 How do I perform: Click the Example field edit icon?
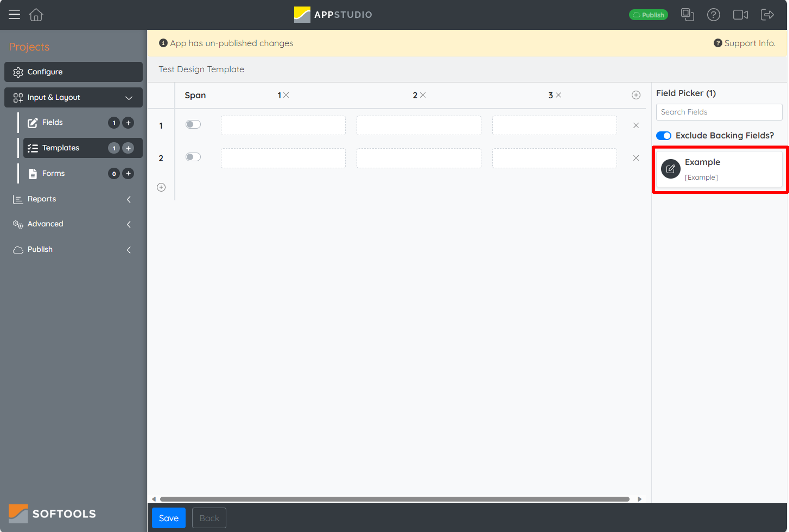[x=671, y=169]
